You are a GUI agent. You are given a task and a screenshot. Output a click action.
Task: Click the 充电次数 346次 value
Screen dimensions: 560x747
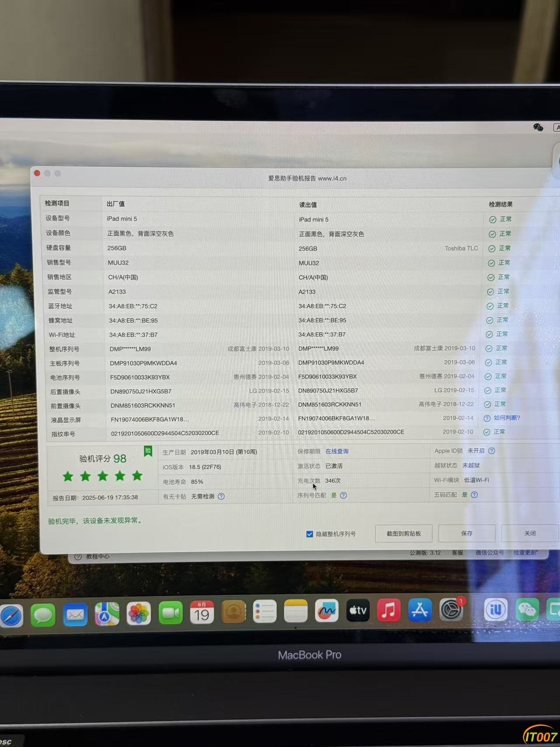[333, 480]
